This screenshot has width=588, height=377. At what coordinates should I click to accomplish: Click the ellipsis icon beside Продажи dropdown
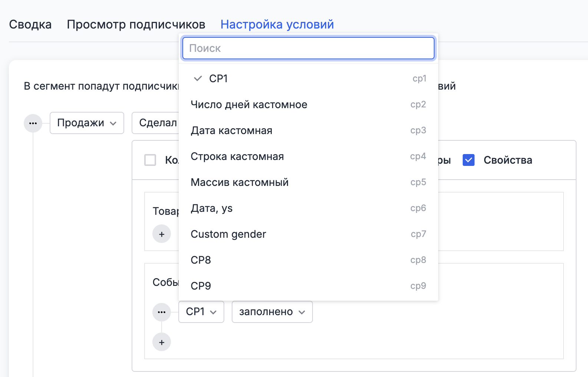click(x=33, y=123)
